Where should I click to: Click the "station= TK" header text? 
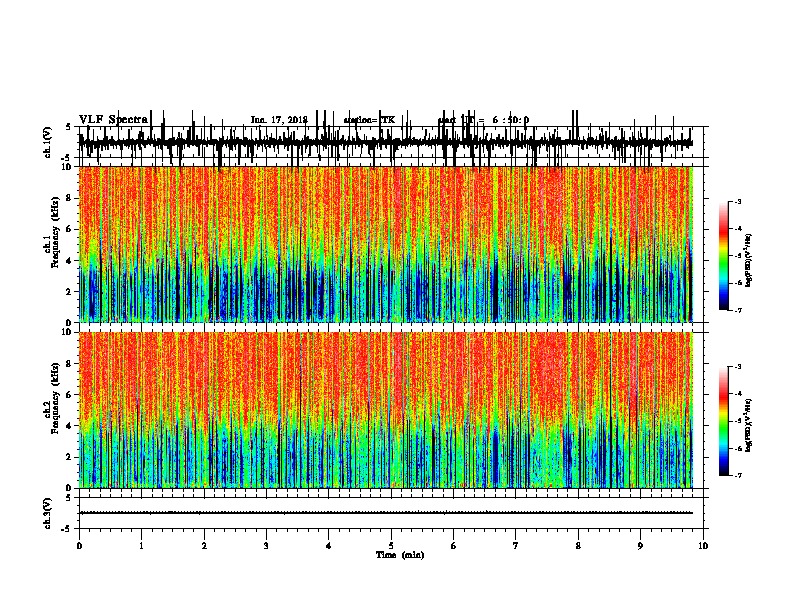pos(369,120)
